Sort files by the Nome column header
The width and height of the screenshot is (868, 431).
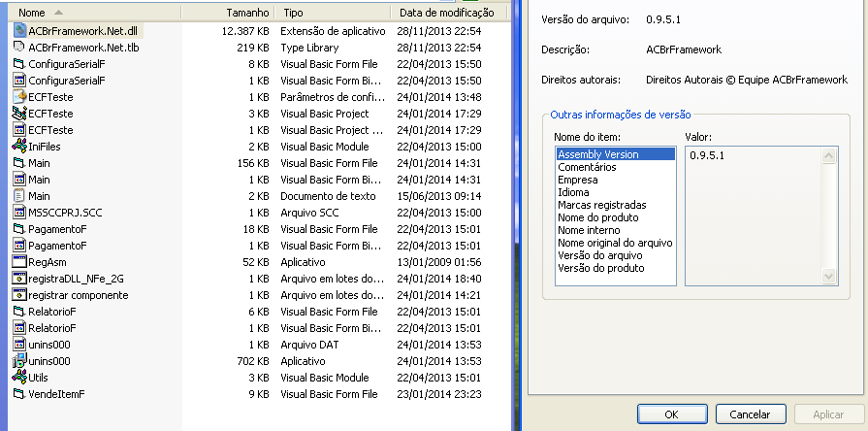point(95,13)
